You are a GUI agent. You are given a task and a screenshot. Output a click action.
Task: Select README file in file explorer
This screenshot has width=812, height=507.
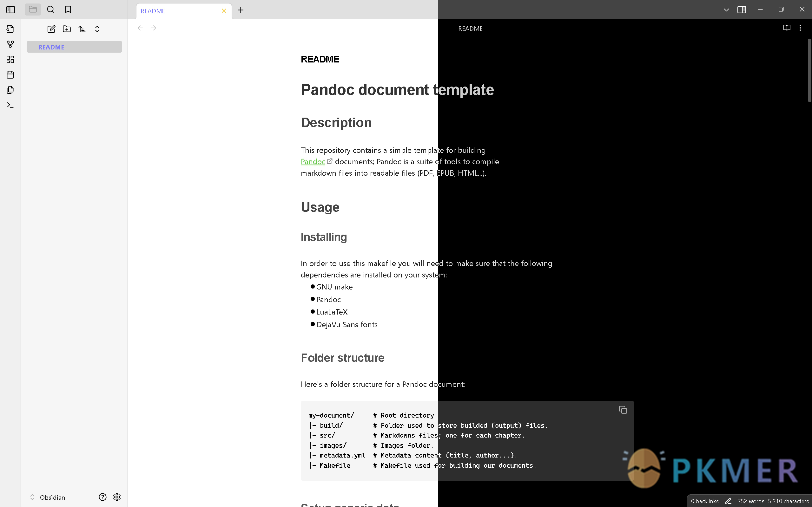click(74, 47)
